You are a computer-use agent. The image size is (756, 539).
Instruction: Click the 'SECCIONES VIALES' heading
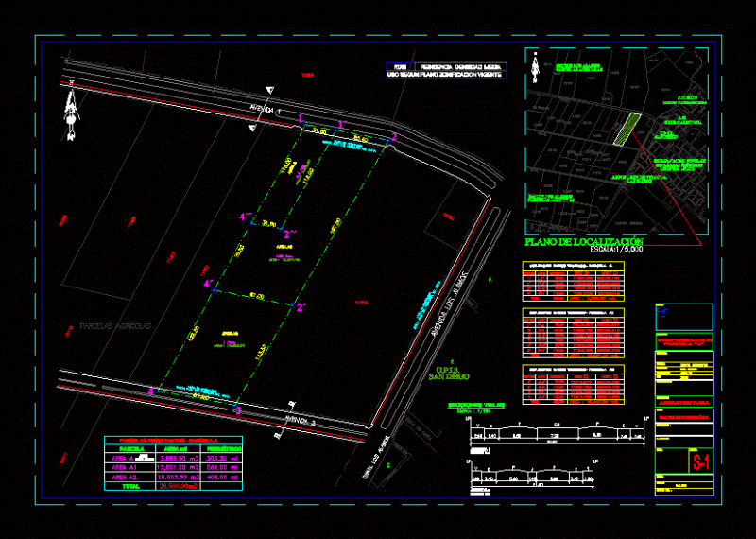(x=476, y=406)
